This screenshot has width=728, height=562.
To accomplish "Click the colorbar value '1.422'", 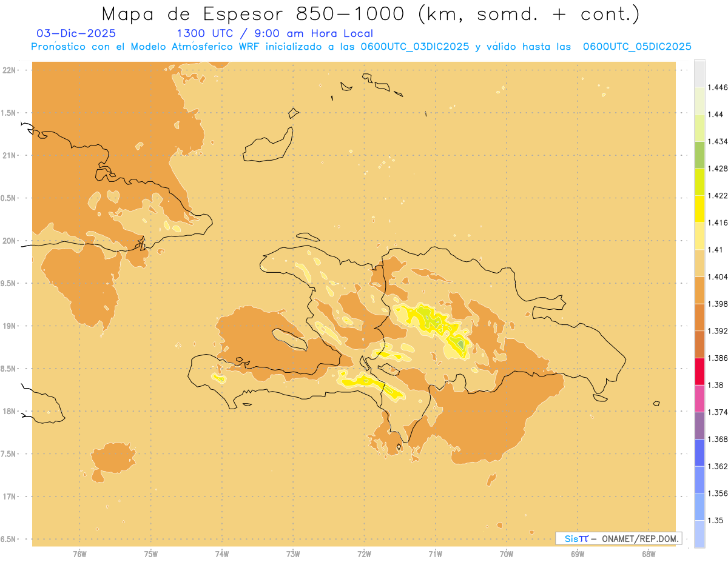I will tap(719, 195).
